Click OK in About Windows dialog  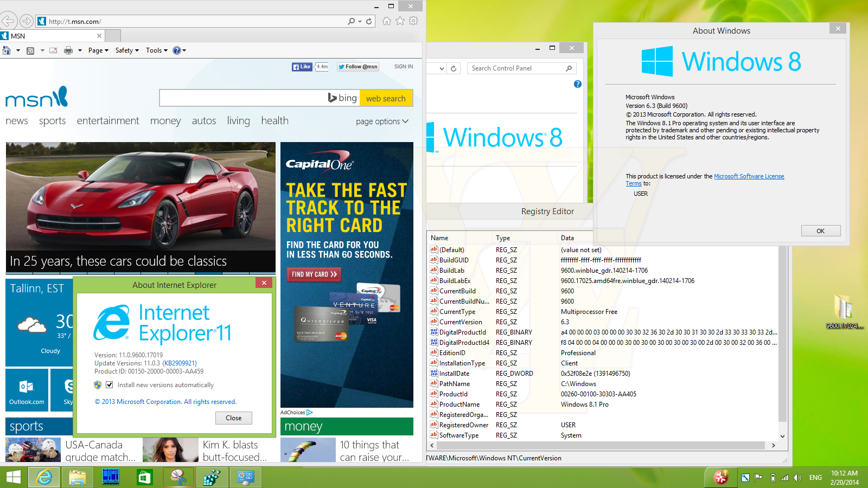tap(821, 231)
